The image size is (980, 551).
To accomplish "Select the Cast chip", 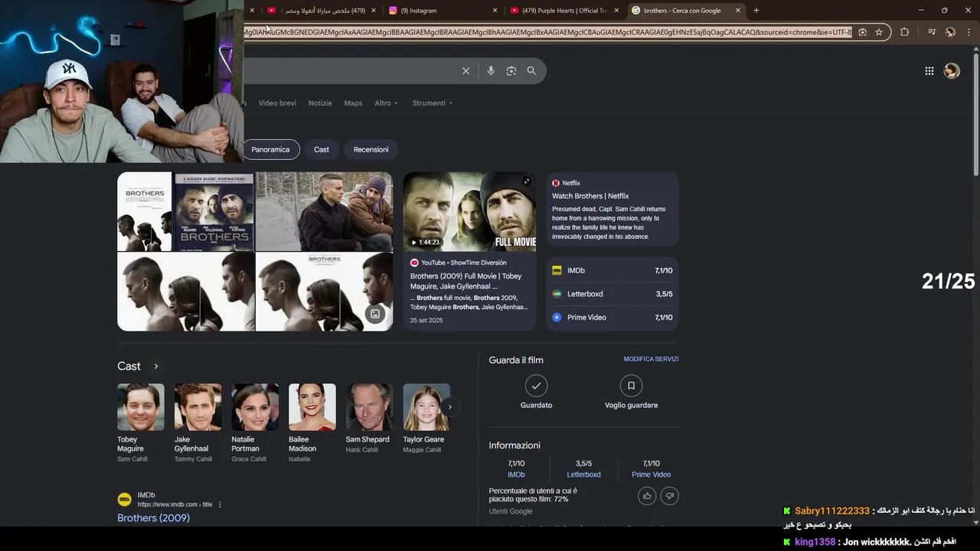I will (322, 149).
